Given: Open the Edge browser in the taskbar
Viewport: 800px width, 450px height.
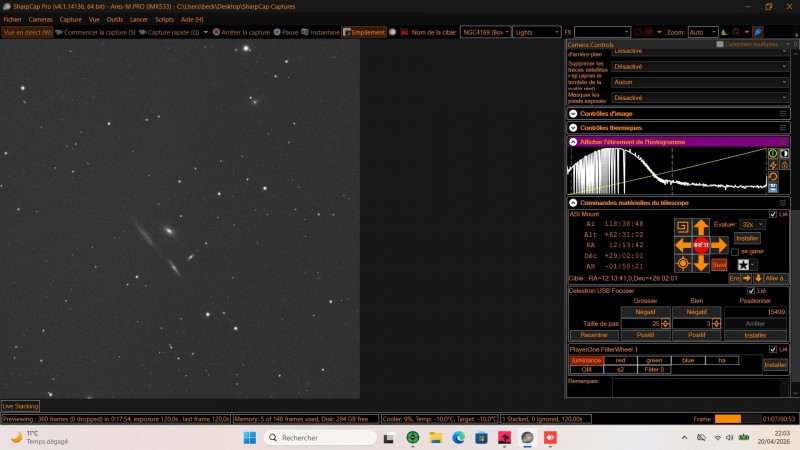Looking at the screenshot, I should point(458,437).
